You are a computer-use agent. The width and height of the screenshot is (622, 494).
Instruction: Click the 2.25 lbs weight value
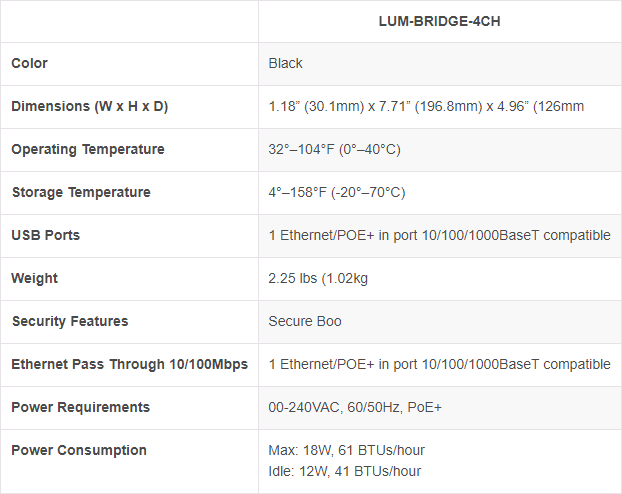(318, 279)
